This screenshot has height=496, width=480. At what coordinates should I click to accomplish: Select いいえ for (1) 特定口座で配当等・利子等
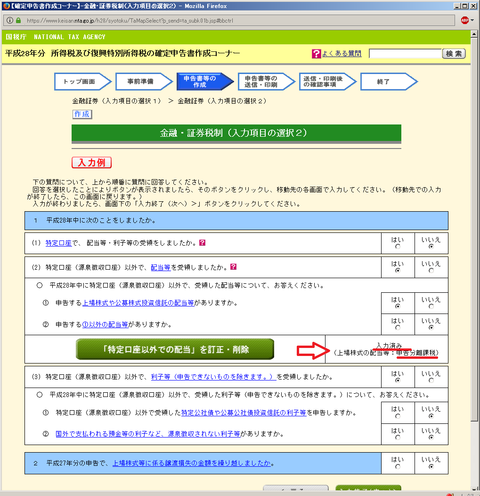tap(431, 247)
